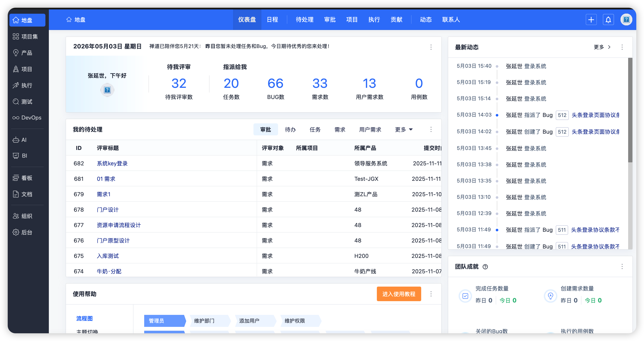This screenshot has height=341, width=644.
Task: Click the 66 BUG数 count
Action: [x=275, y=83]
